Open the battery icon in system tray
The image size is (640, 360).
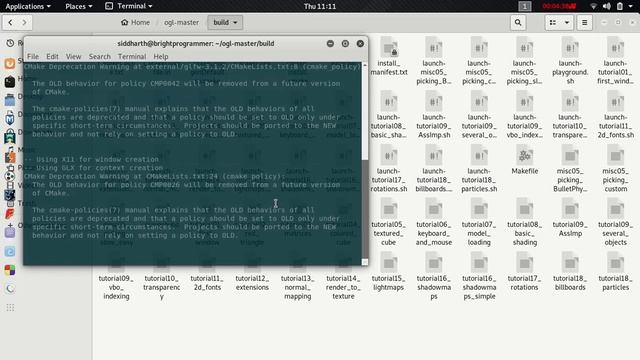click(x=620, y=6)
